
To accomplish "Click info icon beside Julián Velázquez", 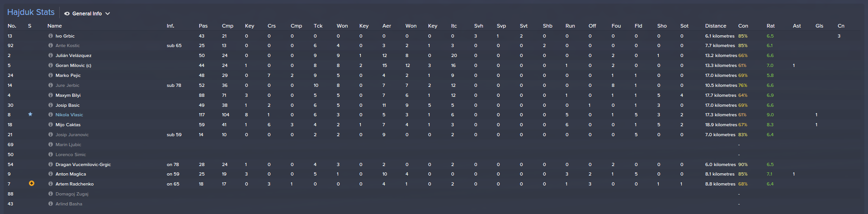I will point(51,56).
